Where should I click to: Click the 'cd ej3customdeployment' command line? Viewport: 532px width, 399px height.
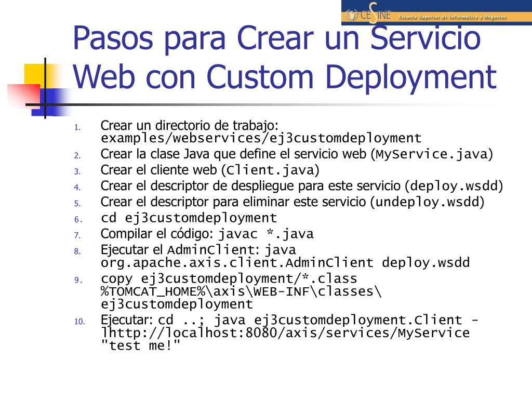189,218
